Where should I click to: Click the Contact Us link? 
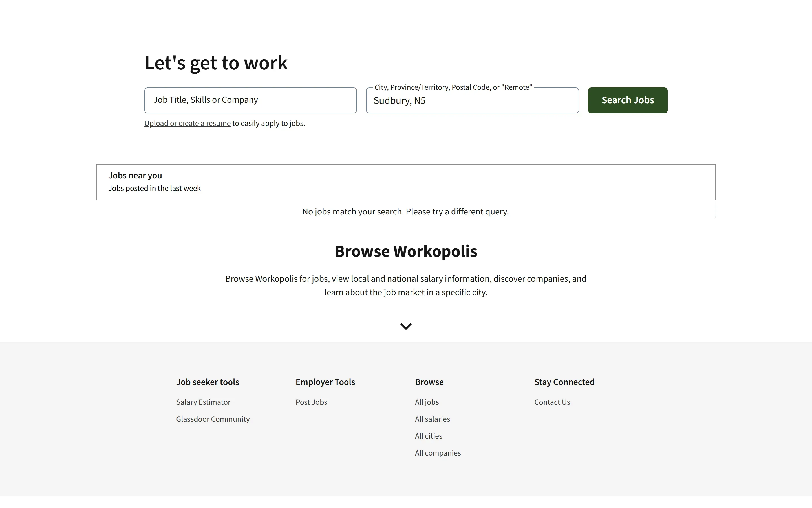point(552,402)
